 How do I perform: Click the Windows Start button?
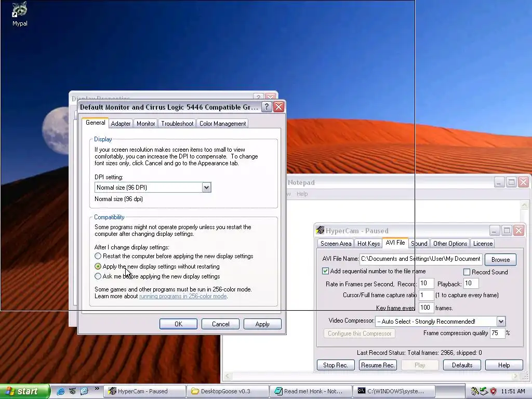click(x=24, y=391)
